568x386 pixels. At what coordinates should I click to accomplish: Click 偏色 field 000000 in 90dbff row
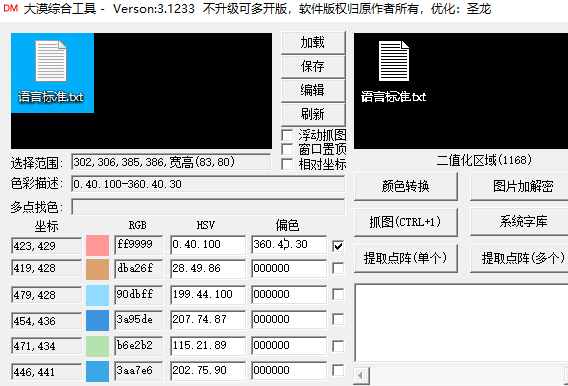[289, 294]
